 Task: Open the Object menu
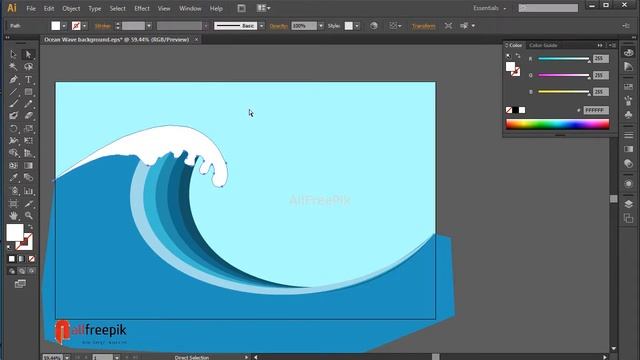[71, 8]
